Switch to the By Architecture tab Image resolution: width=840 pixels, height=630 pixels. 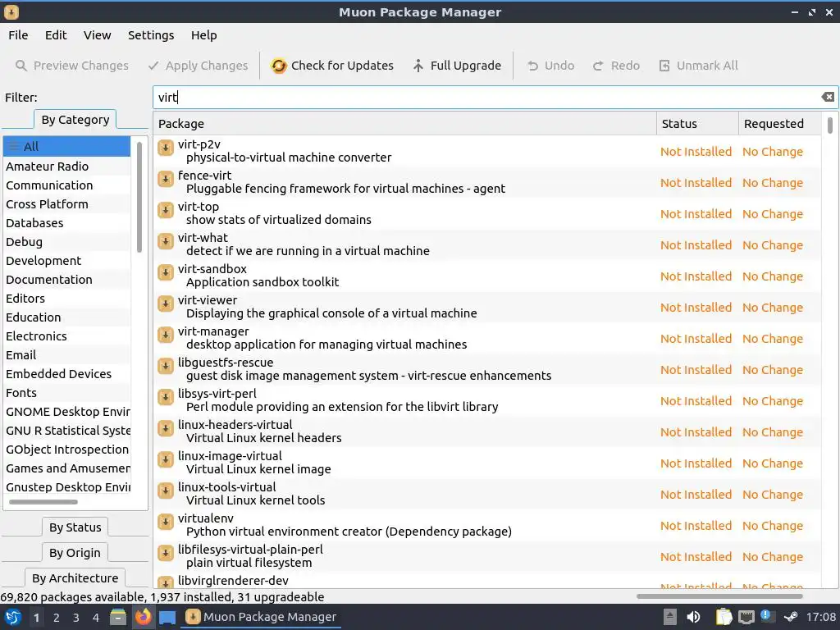click(75, 578)
